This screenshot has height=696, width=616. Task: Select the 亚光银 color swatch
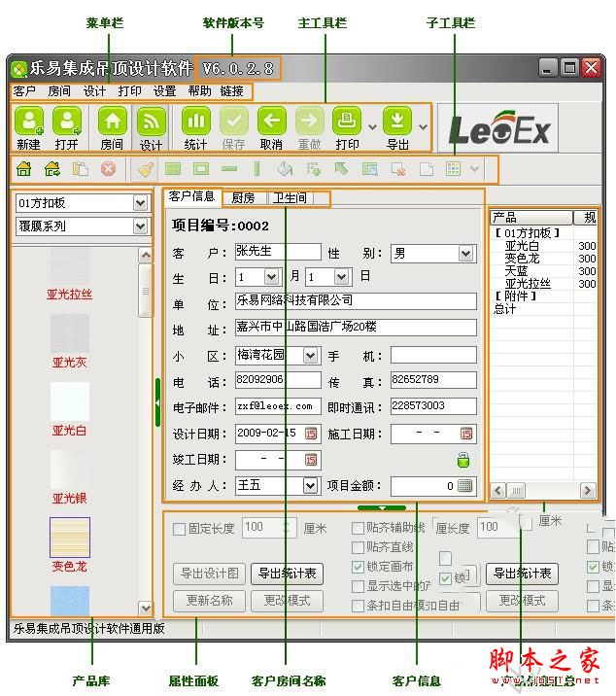coord(70,470)
